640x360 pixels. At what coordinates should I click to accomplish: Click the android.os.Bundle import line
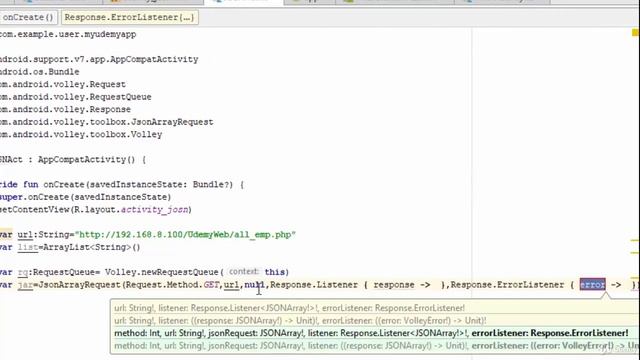40,72
